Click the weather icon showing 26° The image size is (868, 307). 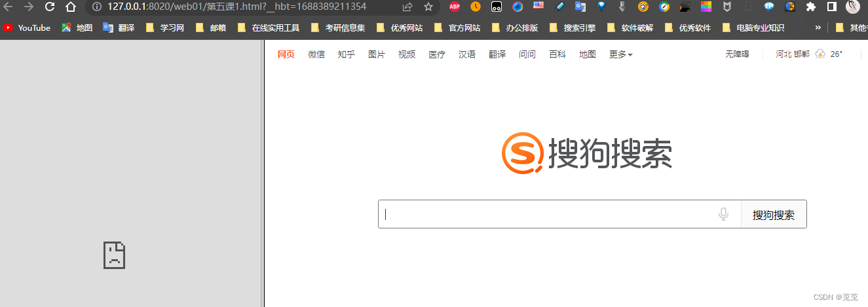(x=820, y=54)
